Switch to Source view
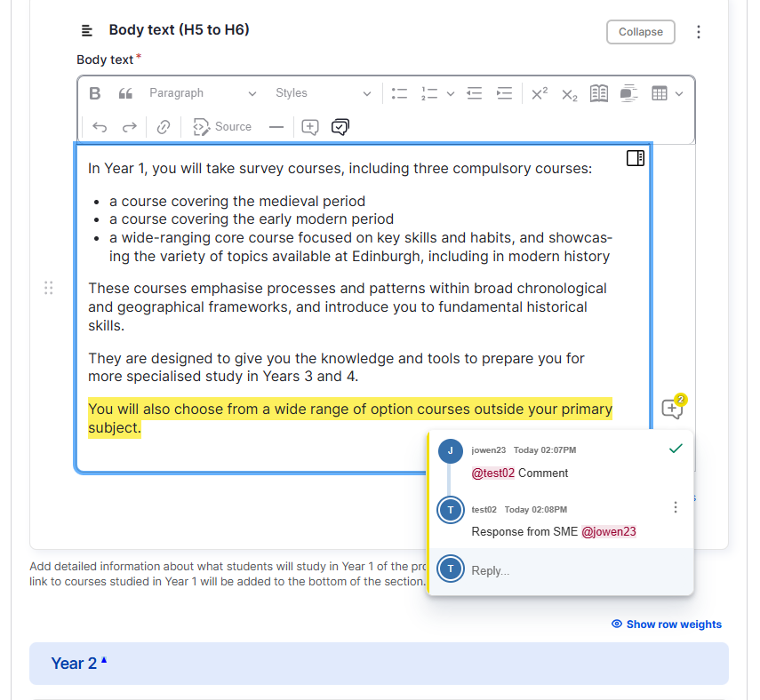760x700 pixels. [221, 126]
